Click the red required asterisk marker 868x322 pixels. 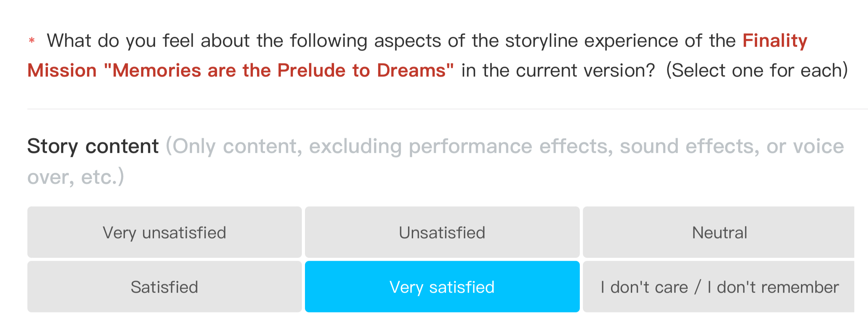pyautogui.click(x=32, y=41)
